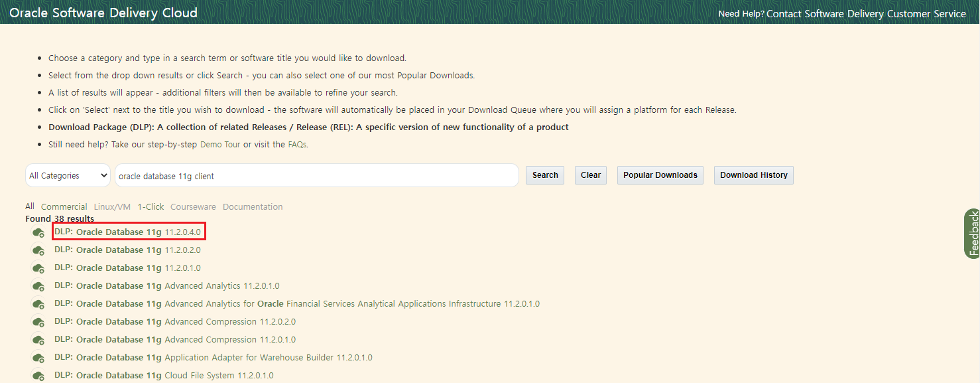This screenshot has width=980, height=383.
Task: Click the Clear button
Action: point(591,175)
